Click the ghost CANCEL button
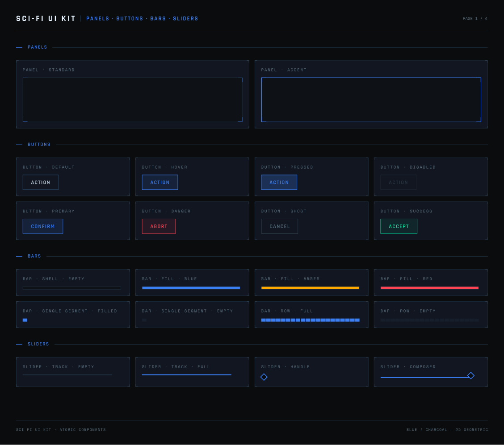This screenshot has width=504, height=445. coord(279,226)
